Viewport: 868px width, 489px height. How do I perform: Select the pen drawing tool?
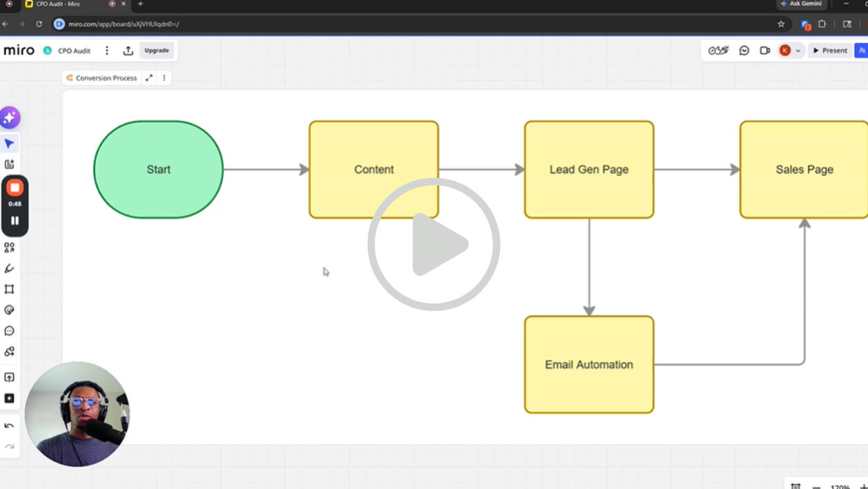coord(10,268)
